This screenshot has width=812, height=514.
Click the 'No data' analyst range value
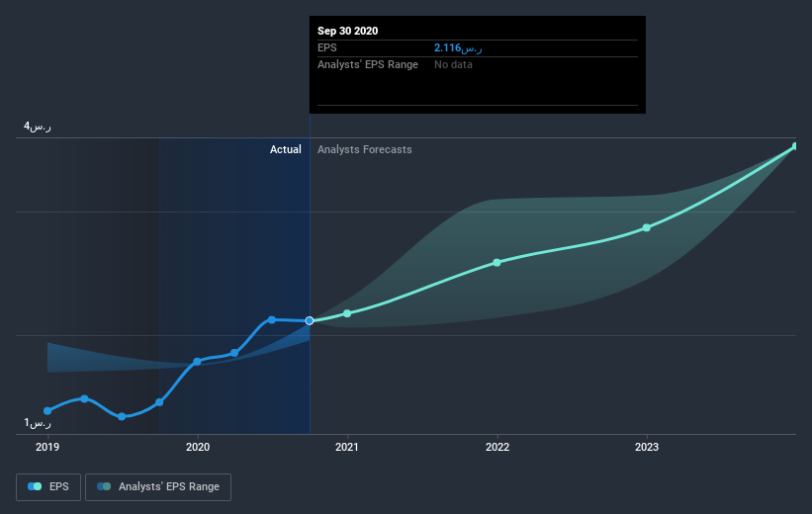pos(453,64)
